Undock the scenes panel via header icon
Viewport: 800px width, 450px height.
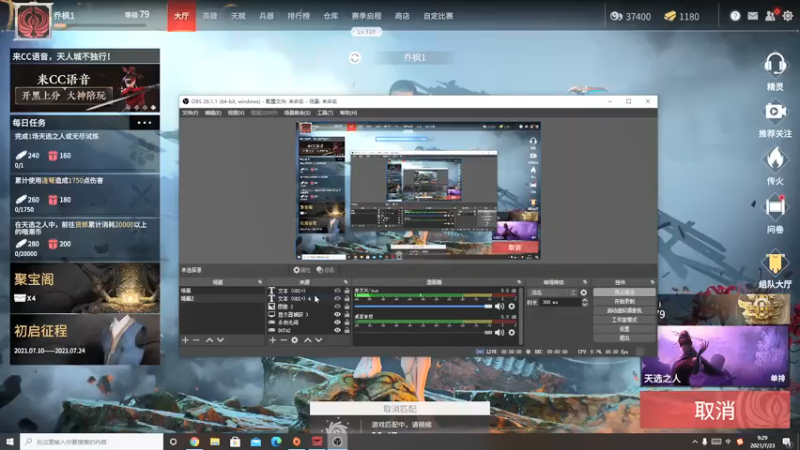pyautogui.click(x=260, y=282)
